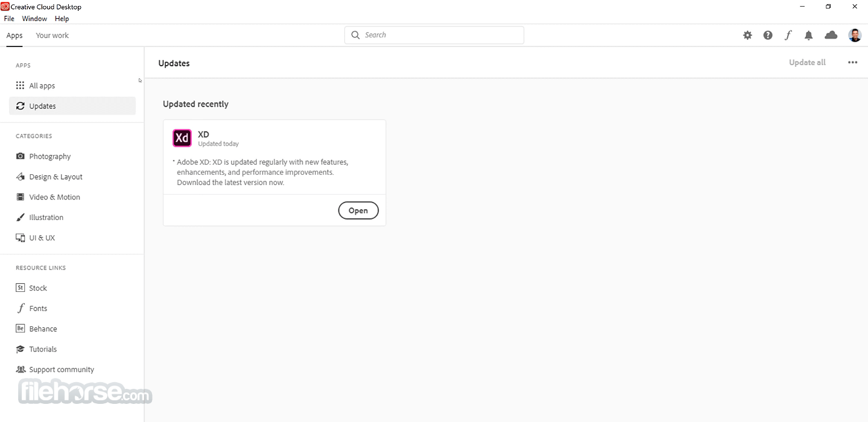
Task: Click inside the Search field
Action: [434, 35]
